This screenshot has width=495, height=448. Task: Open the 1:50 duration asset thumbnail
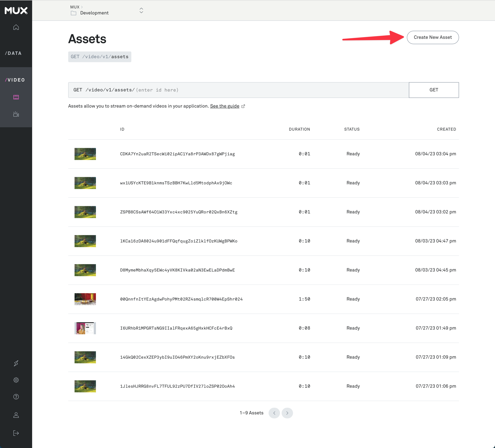click(x=85, y=299)
